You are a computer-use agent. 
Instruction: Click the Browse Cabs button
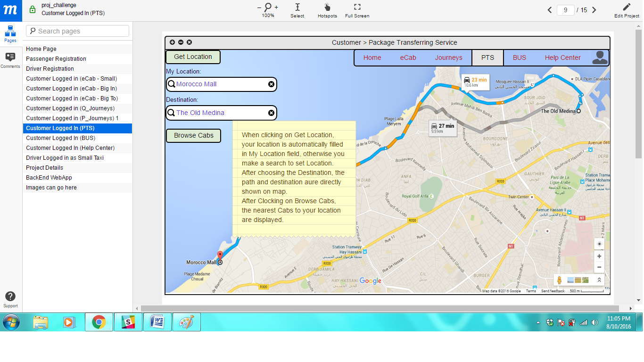coord(193,136)
